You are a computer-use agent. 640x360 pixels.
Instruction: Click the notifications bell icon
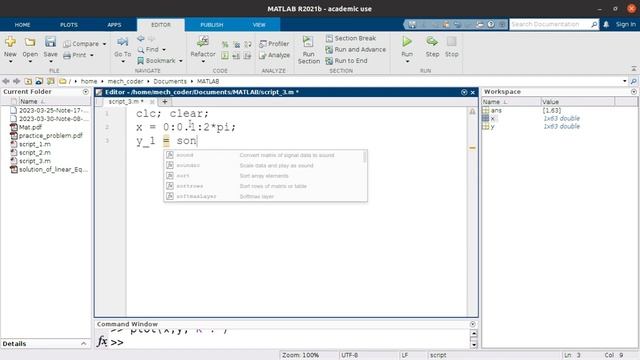606,24
